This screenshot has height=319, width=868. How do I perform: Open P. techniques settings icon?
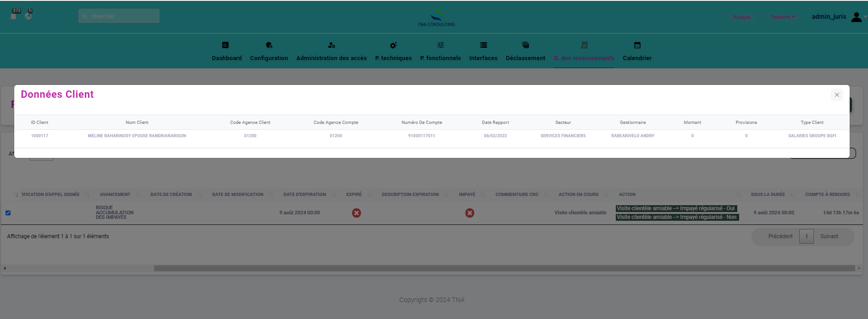393,45
